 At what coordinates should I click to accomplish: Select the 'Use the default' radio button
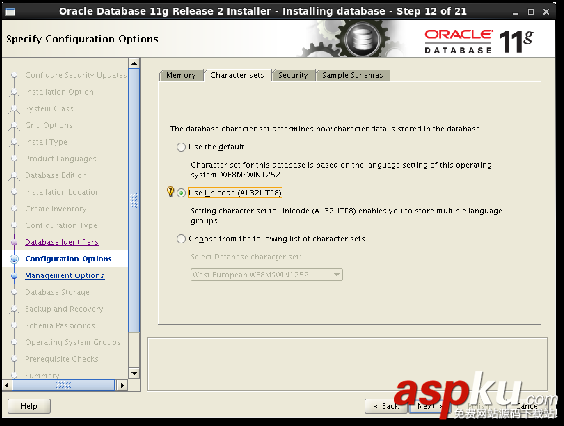pyautogui.click(x=181, y=147)
